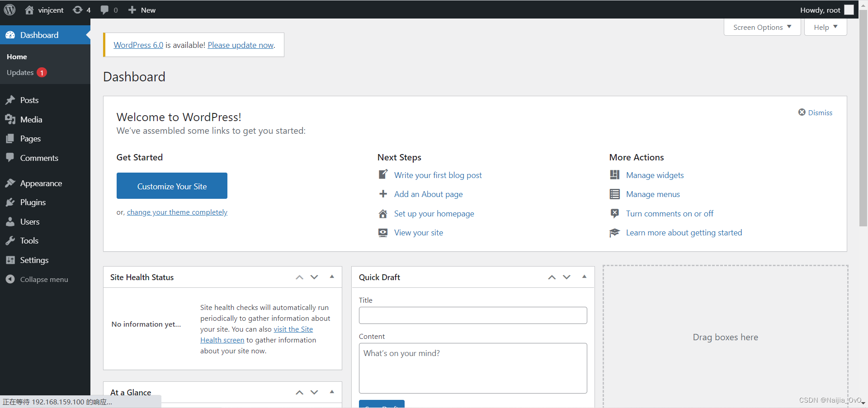
Task: Click the Collapse menu arrow icon
Action: pyautogui.click(x=10, y=279)
